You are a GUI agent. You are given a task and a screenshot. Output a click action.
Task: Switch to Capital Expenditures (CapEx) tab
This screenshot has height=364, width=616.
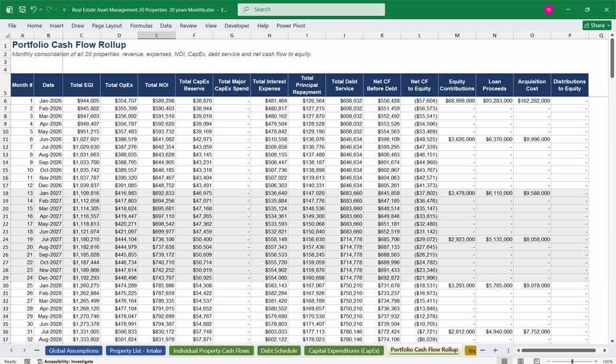pyautogui.click(x=344, y=350)
